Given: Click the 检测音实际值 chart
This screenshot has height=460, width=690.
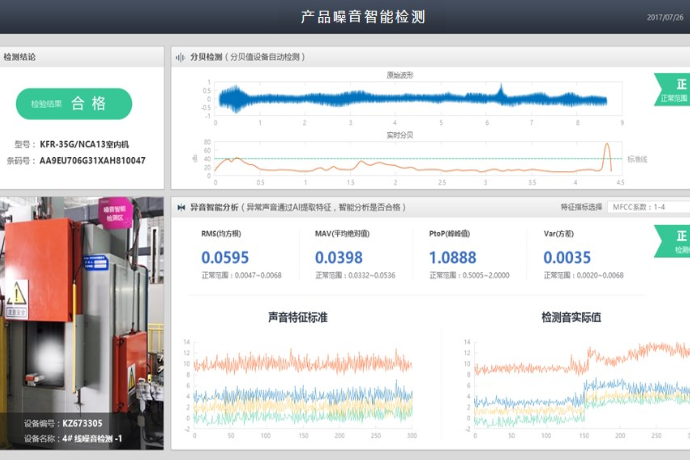Looking at the screenshot, I should click(x=575, y=385).
